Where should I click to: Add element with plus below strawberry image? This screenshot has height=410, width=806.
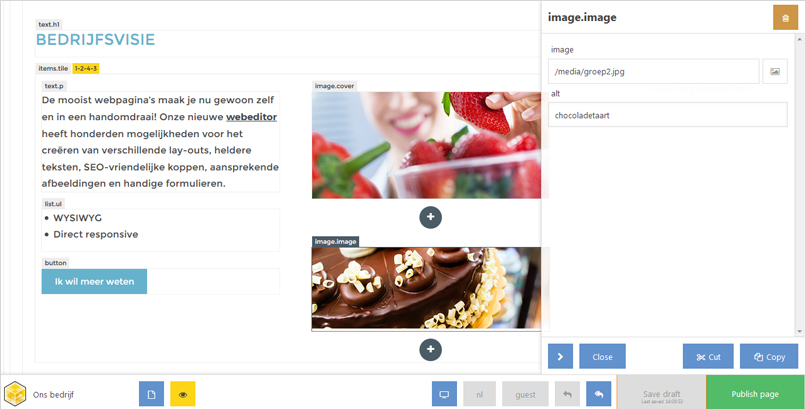(x=430, y=217)
